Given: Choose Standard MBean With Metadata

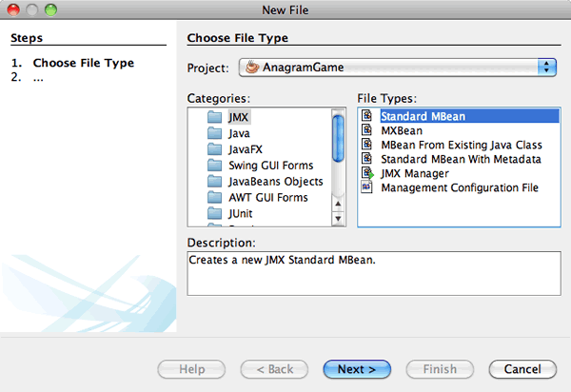Looking at the screenshot, I should (x=461, y=160).
